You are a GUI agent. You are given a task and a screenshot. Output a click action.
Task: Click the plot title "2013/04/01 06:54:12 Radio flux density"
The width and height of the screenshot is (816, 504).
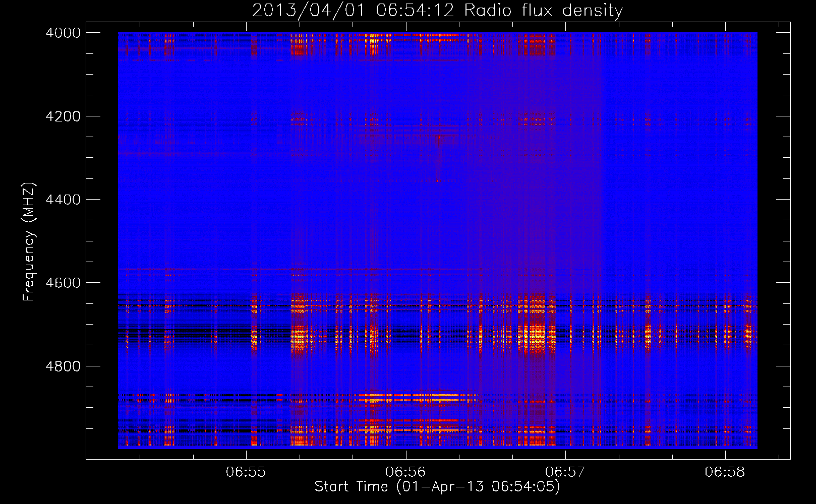coord(437,11)
